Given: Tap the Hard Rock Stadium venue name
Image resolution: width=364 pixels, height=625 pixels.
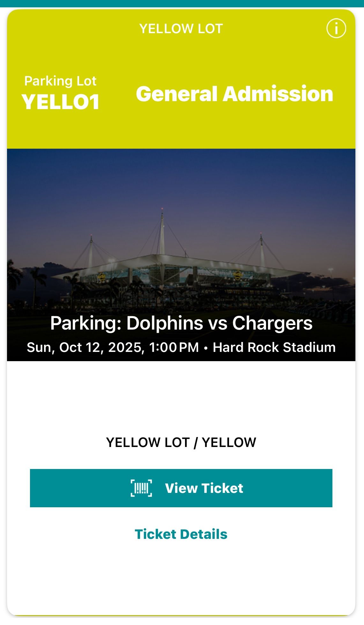Looking at the screenshot, I should pos(274,347).
